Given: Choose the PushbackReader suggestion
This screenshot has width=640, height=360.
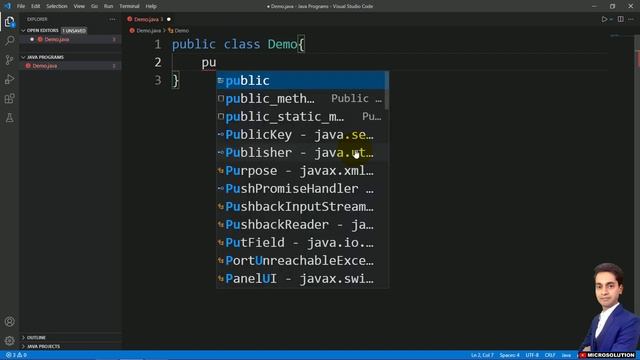Looking at the screenshot, I should [302, 224].
